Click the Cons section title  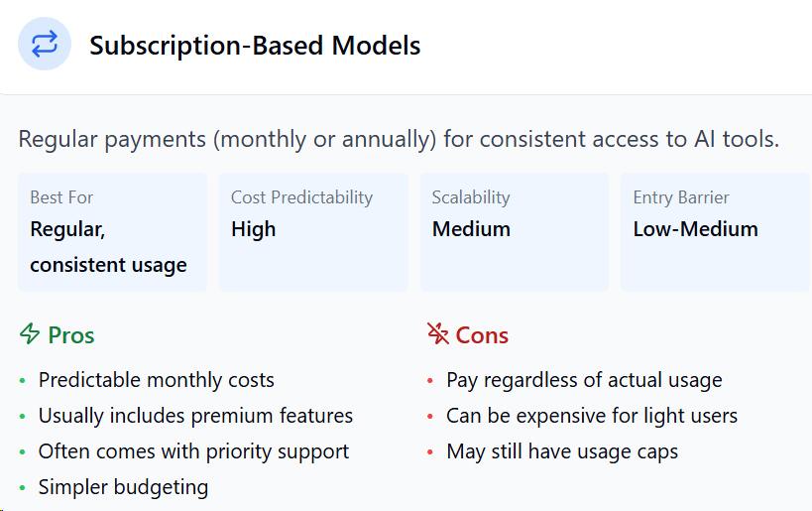coord(482,335)
